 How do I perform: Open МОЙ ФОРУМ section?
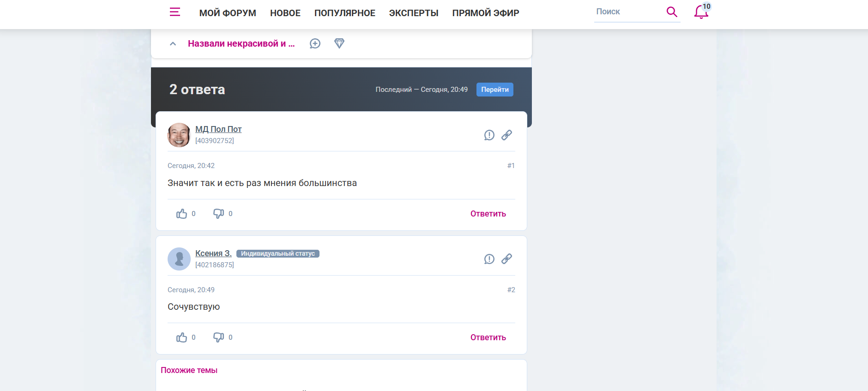[x=228, y=13]
